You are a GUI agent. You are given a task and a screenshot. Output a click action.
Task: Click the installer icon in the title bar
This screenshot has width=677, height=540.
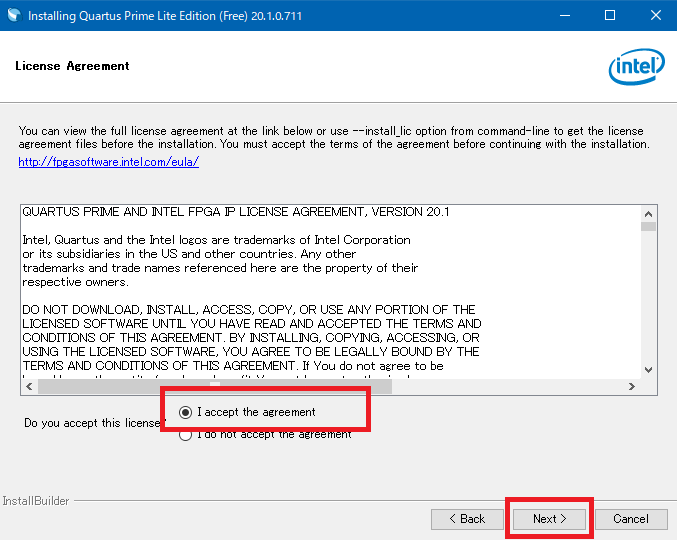[x=13, y=16]
